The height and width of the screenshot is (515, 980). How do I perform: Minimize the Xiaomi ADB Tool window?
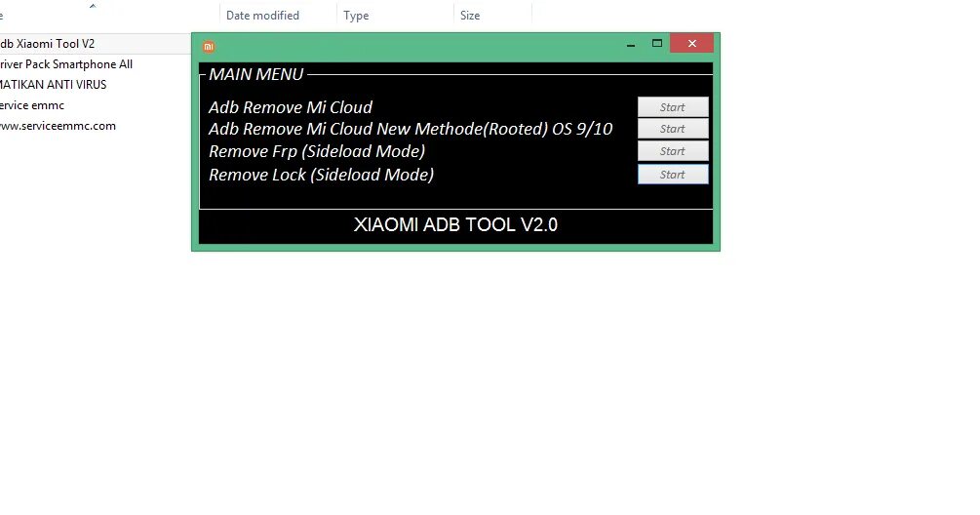click(x=631, y=44)
